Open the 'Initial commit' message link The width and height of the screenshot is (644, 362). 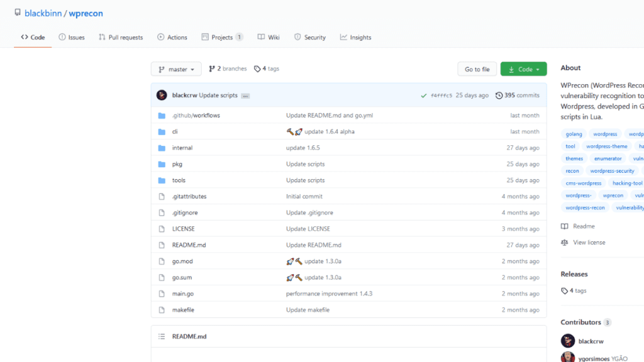coord(304,196)
